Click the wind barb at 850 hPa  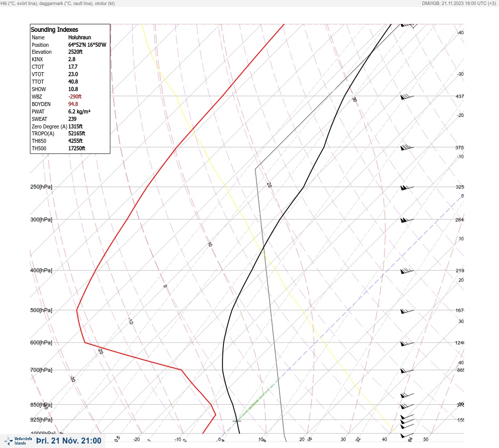click(x=407, y=406)
